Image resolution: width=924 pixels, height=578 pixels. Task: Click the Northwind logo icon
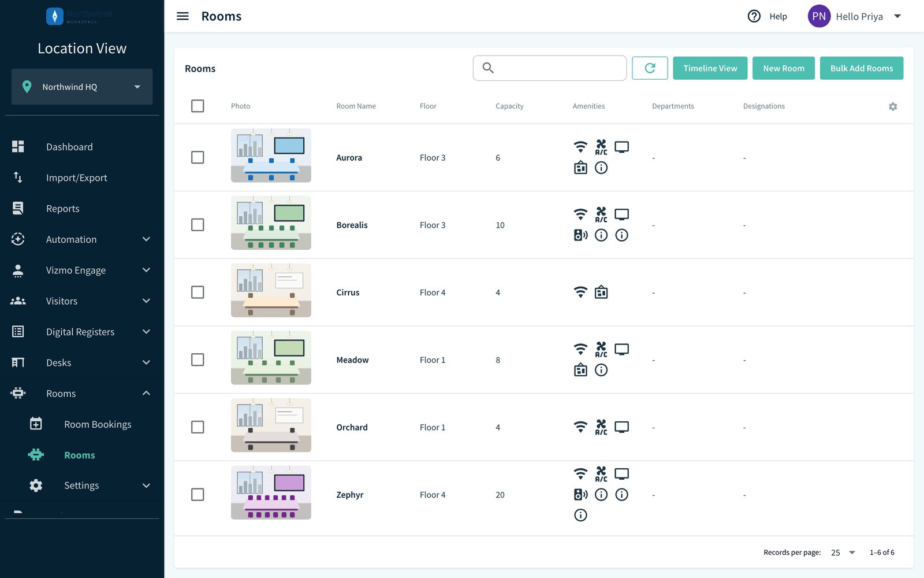(55, 16)
